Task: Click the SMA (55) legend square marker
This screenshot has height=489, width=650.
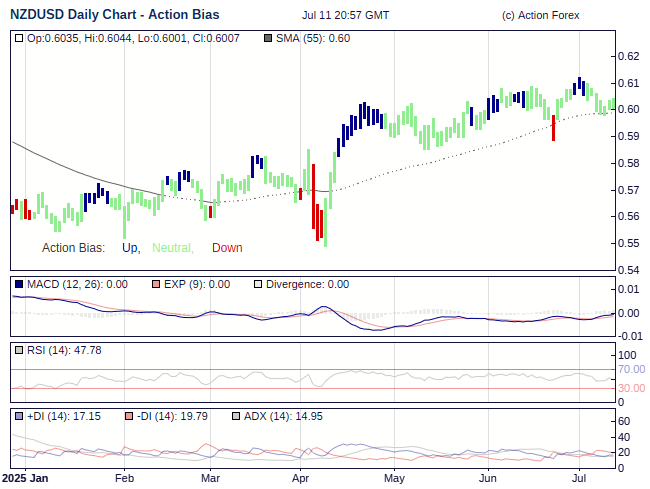Action: tap(267, 38)
